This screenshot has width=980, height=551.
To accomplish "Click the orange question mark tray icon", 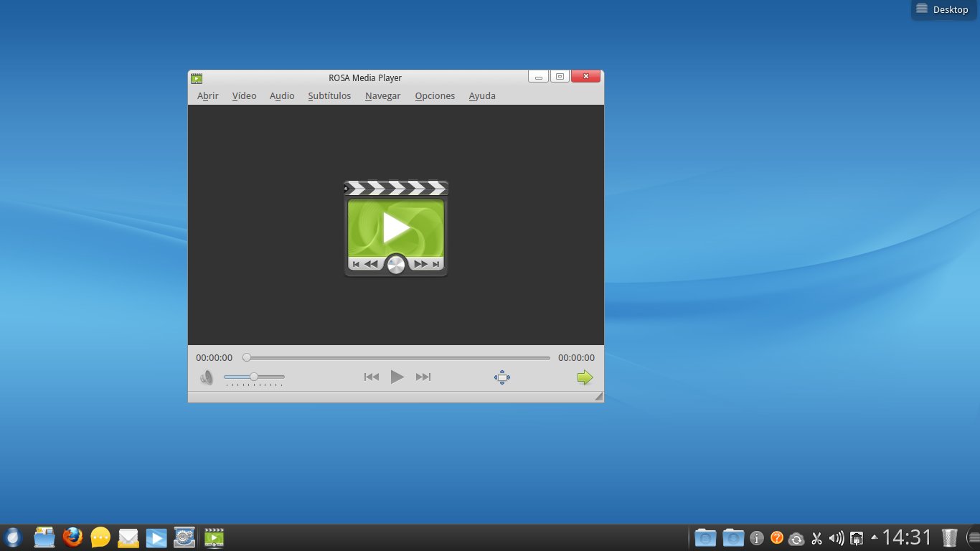I will (776, 537).
